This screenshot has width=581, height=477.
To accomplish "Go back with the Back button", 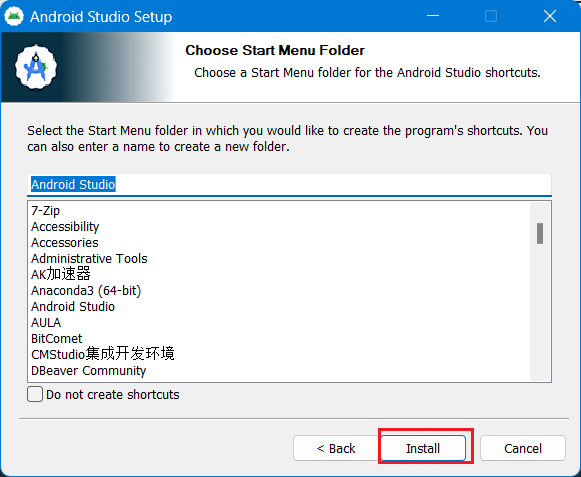I will pyautogui.click(x=336, y=448).
